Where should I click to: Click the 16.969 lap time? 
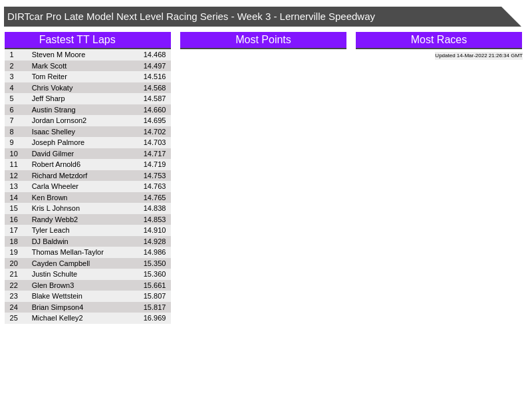click(154, 318)
